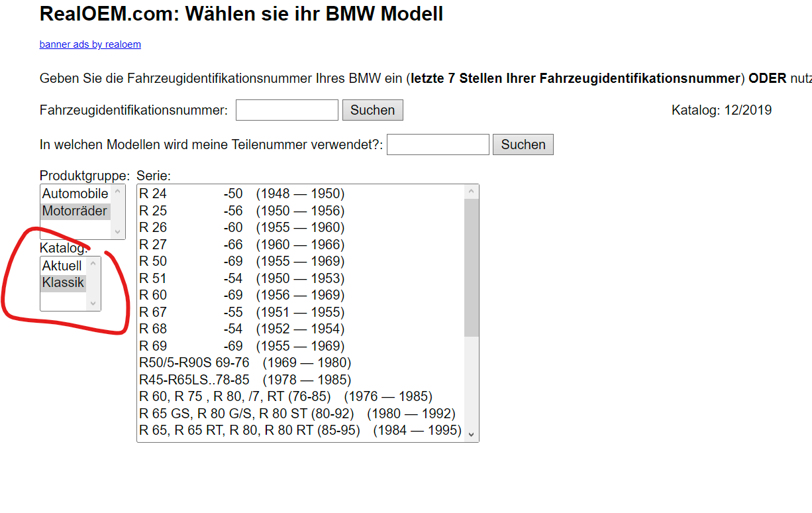Select R 60 series (1956 — 1969)

click(242, 296)
